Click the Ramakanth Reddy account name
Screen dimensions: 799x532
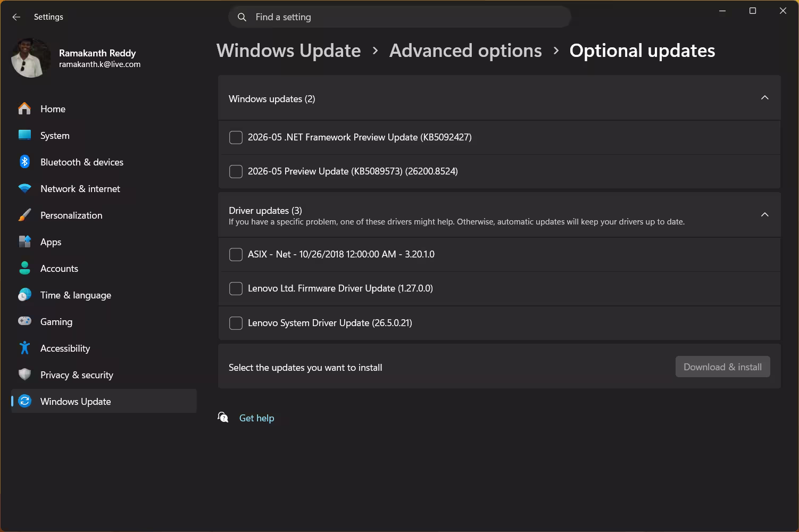pos(97,53)
